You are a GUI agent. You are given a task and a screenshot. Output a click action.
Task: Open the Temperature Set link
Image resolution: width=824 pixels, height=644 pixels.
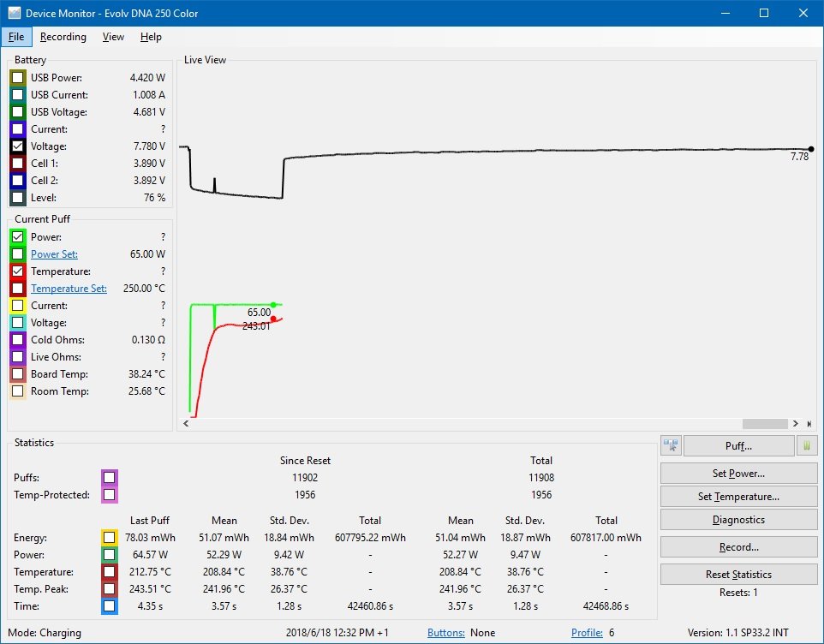pyautogui.click(x=69, y=289)
